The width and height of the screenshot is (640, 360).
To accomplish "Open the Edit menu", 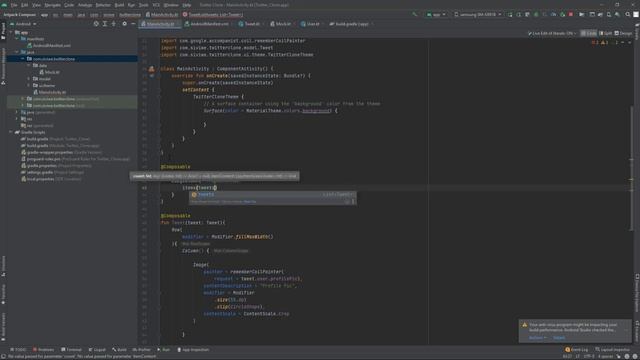I will (x=24, y=5).
